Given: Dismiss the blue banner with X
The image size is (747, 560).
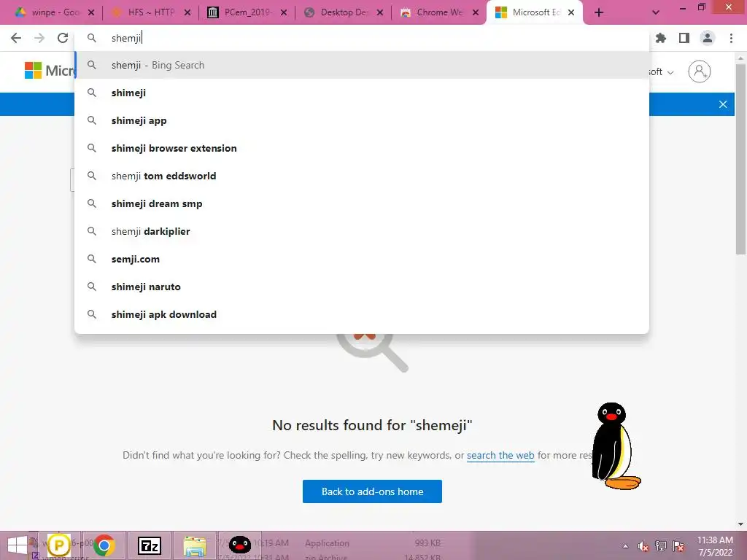Looking at the screenshot, I should tap(723, 104).
